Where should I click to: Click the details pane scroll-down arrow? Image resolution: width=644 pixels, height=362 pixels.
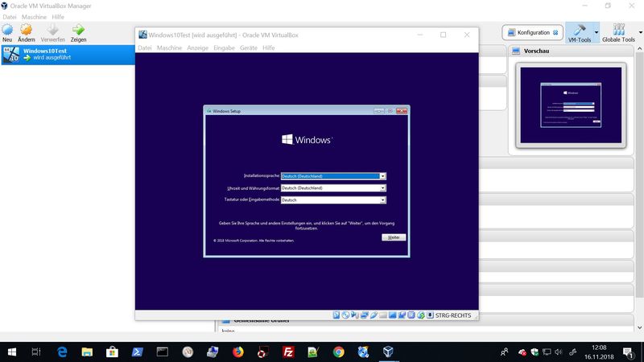(x=640, y=327)
